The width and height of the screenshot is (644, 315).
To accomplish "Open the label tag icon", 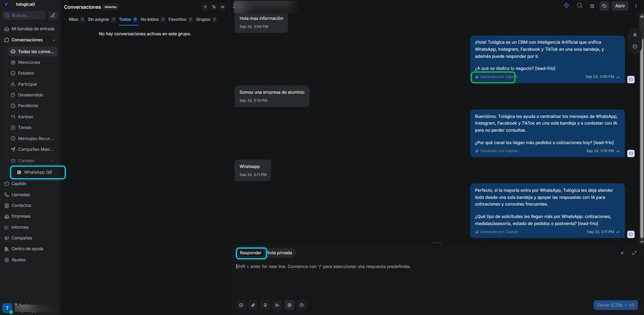I will 604,6.
